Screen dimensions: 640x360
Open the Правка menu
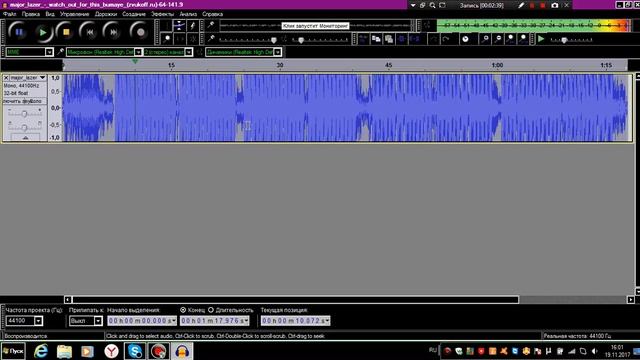pyautogui.click(x=31, y=14)
